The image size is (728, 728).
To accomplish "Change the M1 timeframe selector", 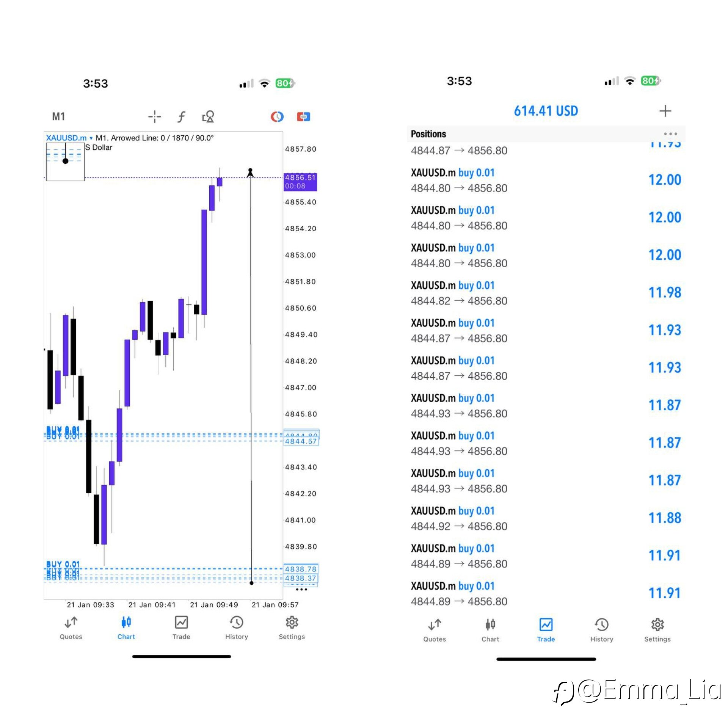I will 58,116.
